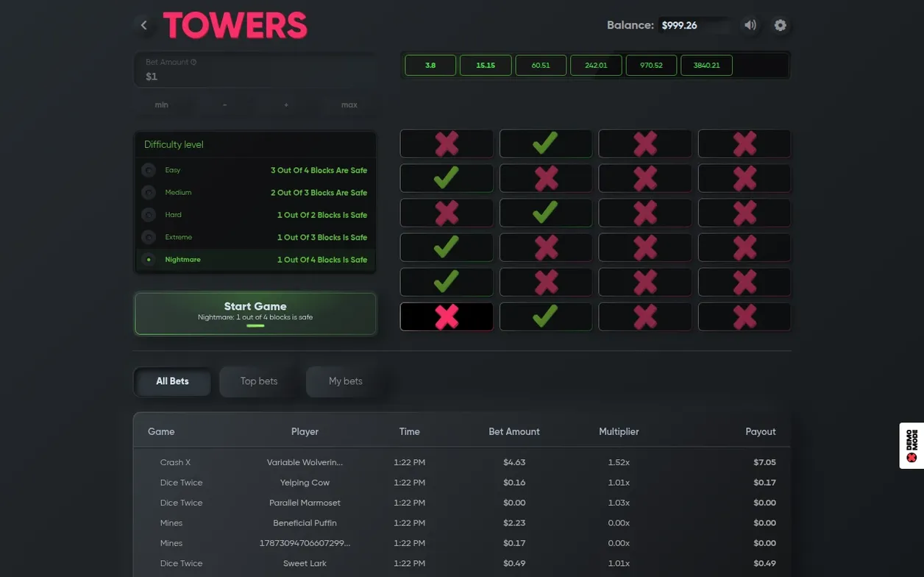This screenshot has height=577, width=924.
Task: Click the Crash X game row entry
Action: [x=175, y=462]
